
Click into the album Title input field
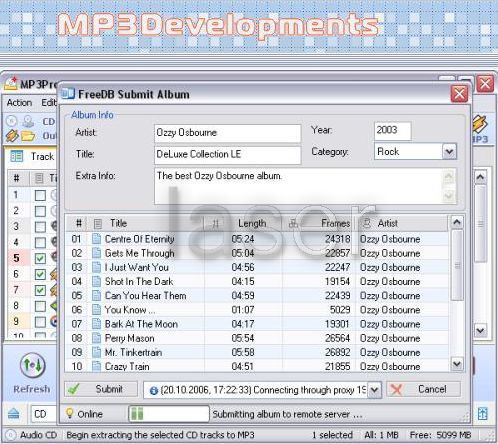[228, 155]
